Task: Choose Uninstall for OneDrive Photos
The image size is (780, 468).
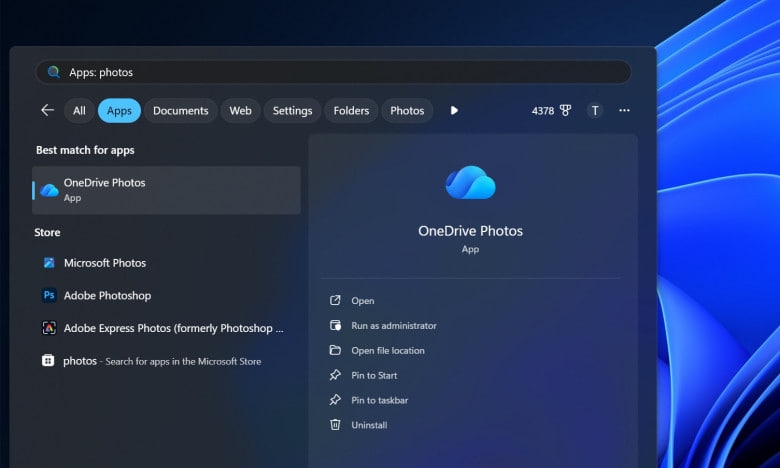Action: pyautogui.click(x=369, y=425)
